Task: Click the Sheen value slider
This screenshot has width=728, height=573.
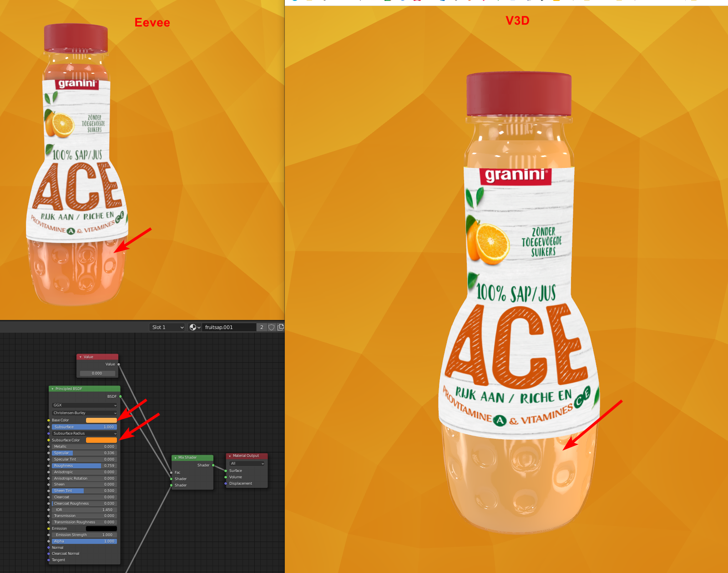Action: pos(85,484)
